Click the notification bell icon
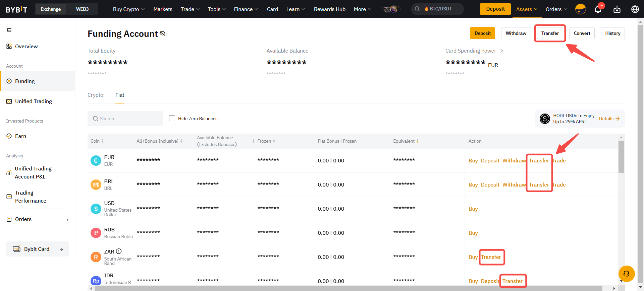The image size is (644, 291). (598, 9)
